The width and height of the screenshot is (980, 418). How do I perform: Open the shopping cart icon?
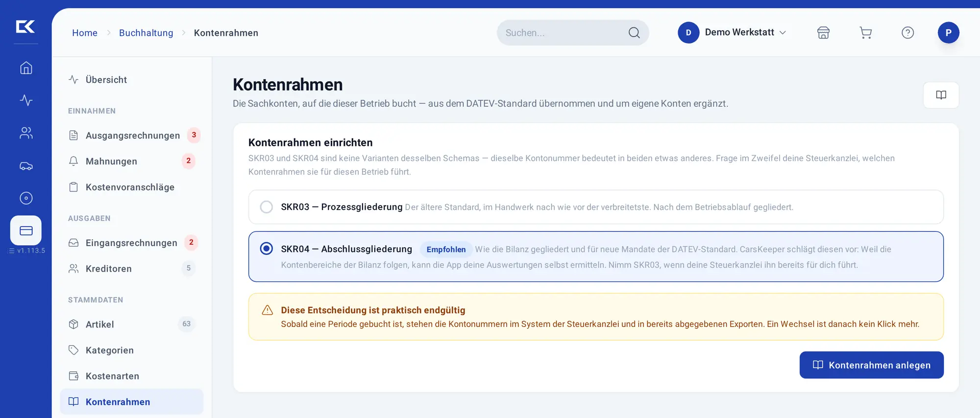coord(866,33)
